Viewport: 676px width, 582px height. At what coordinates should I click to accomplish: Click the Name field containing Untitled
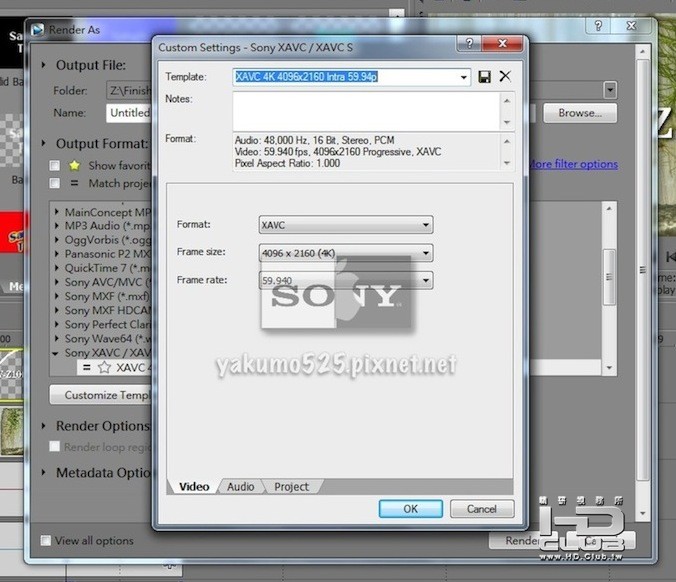(128, 113)
